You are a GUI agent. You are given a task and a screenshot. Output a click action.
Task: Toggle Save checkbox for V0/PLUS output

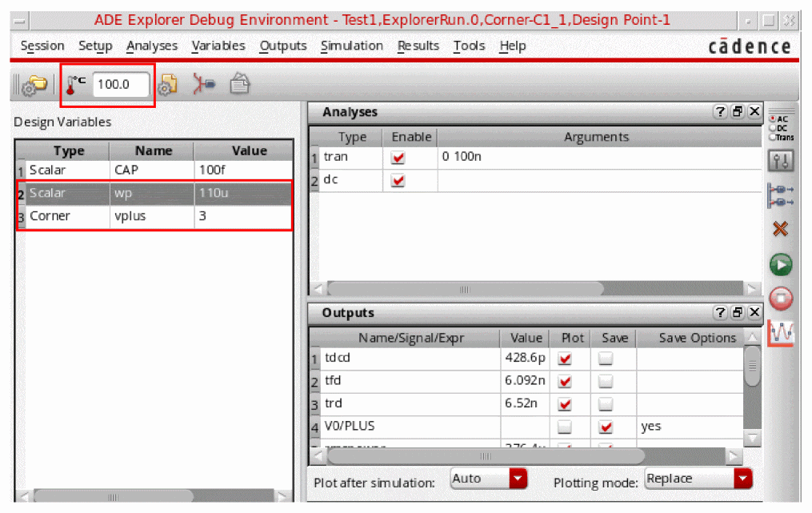pyautogui.click(x=606, y=427)
